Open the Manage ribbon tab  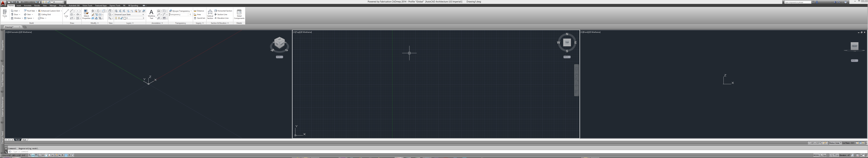point(53,5)
